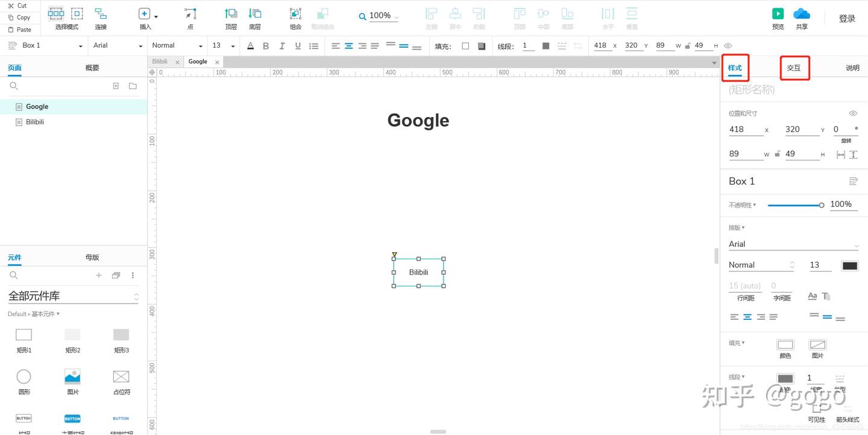Open the Arial font dropdown in style panel
This screenshot has width=868, height=435.
click(794, 244)
